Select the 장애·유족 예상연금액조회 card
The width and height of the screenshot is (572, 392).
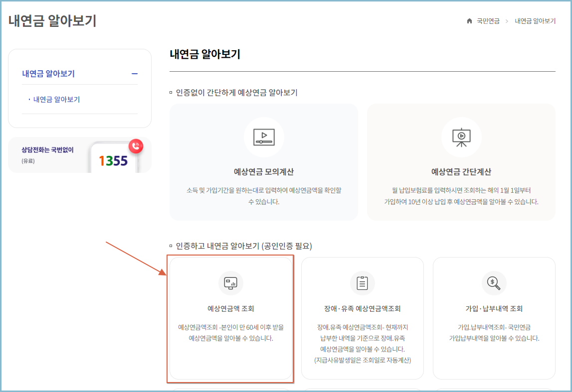point(363,318)
